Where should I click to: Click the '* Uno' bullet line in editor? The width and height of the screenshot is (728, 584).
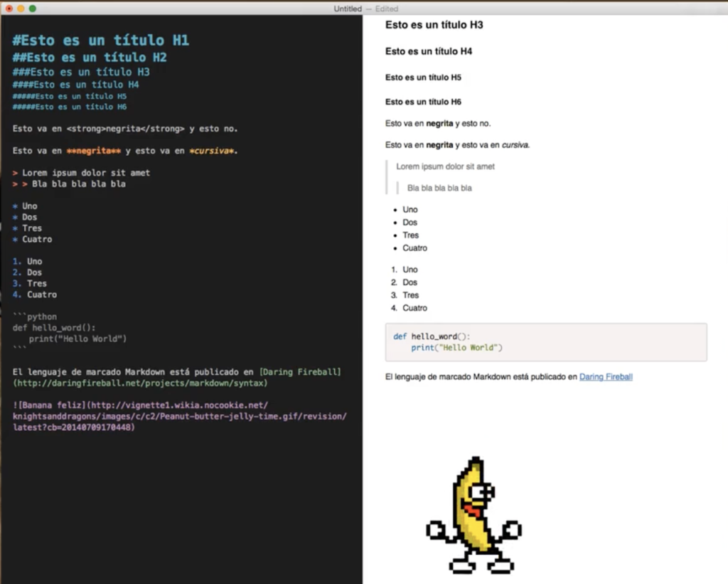[x=25, y=206]
